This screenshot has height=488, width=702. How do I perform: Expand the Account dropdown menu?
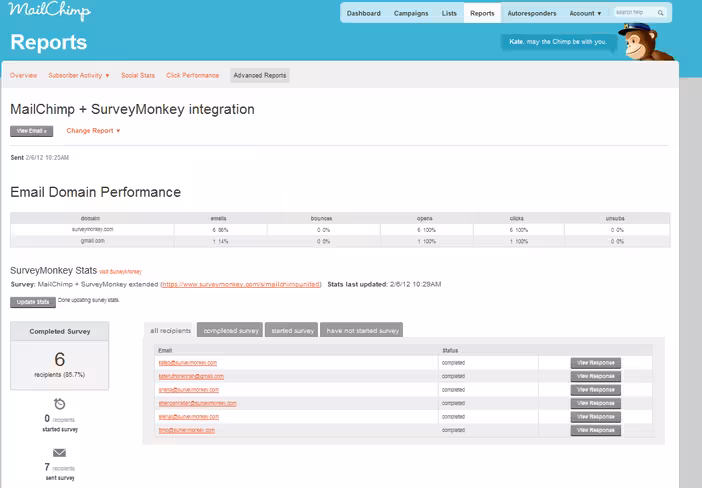click(585, 13)
